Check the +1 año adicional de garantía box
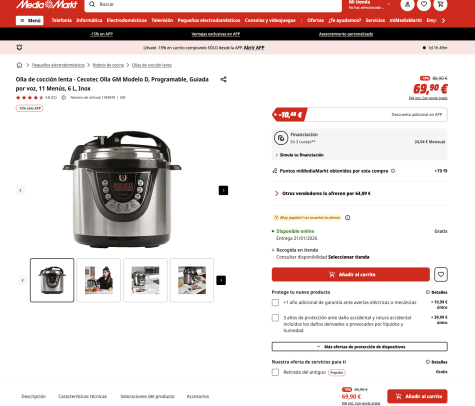The height and width of the screenshot is (406, 475). tap(275, 302)
